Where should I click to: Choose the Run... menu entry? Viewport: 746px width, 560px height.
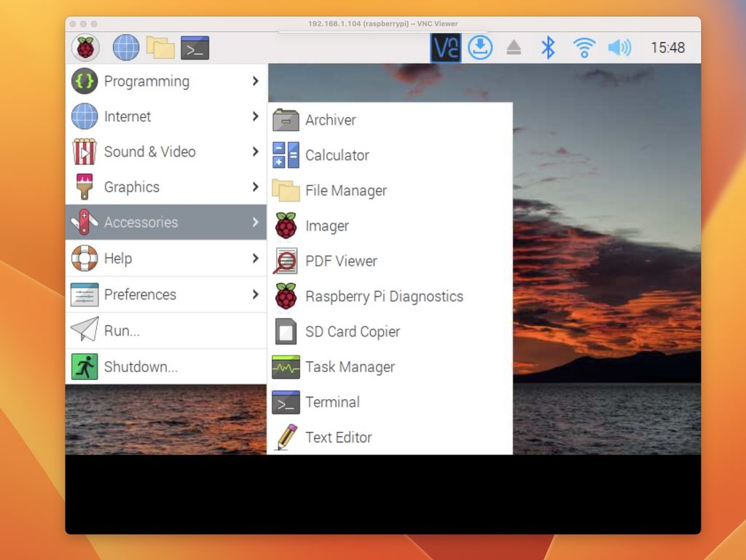(x=166, y=331)
